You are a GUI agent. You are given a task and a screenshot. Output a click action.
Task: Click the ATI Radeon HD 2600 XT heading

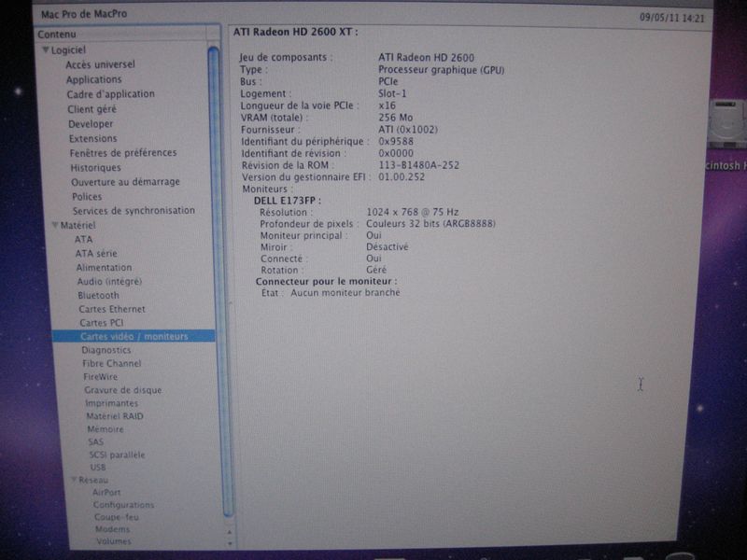pyautogui.click(x=295, y=32)
